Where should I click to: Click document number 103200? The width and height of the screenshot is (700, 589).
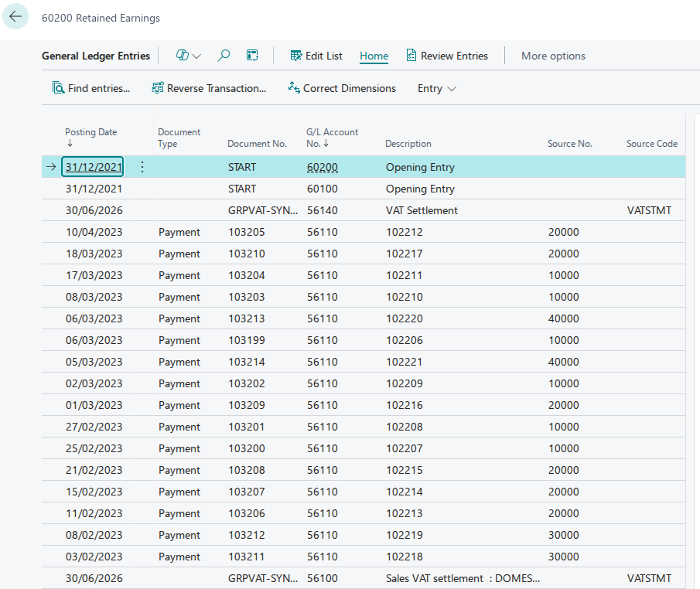click(x=247, y=448)
